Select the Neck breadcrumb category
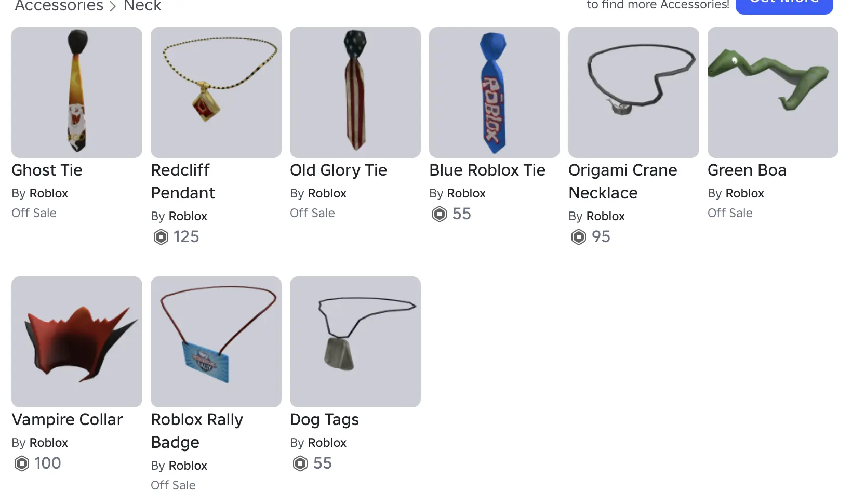The width and height of the screenshot is (852, 504). pos(142,6)
